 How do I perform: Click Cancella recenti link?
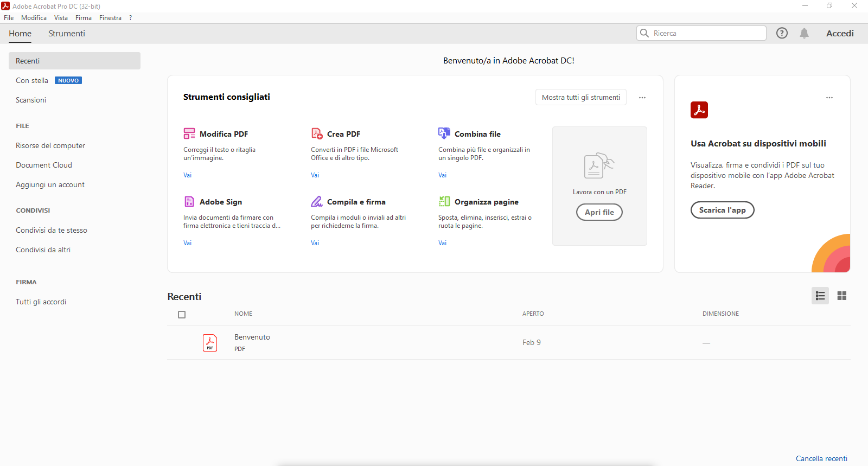[821, 458]
